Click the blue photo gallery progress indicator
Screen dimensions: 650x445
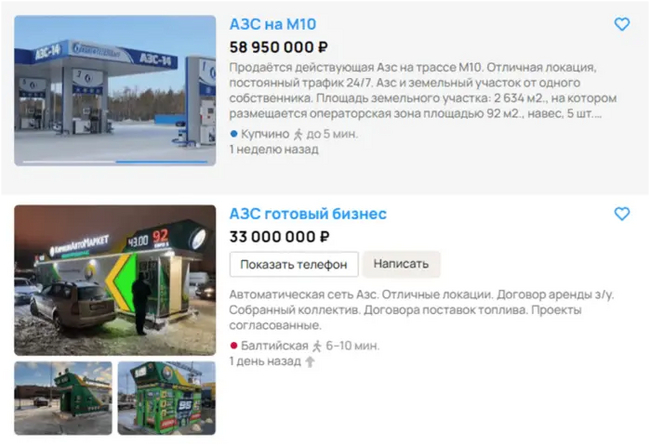(x=162, y=162)
